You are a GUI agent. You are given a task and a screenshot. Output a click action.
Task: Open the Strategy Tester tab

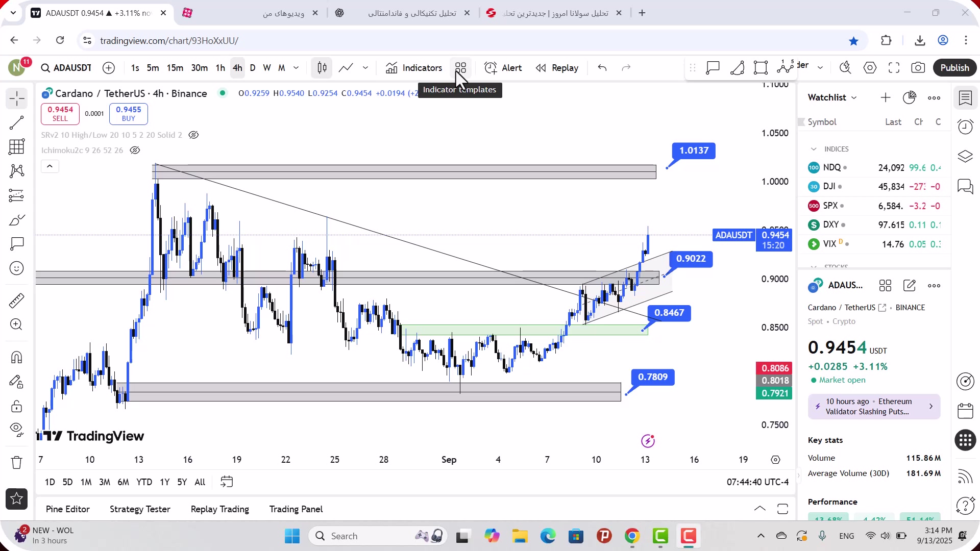coord(140,509)
